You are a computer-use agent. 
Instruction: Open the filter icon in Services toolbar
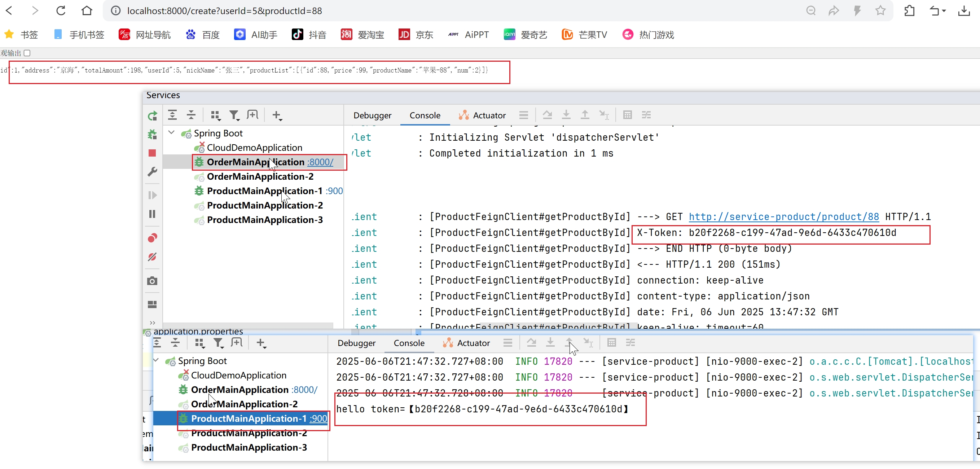(x=234, y=115)
